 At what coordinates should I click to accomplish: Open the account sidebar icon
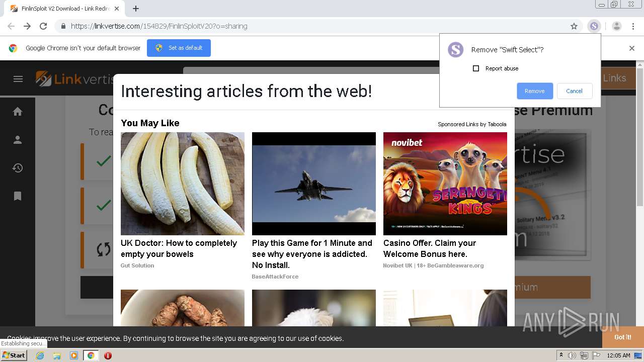(x=18, y=140)
